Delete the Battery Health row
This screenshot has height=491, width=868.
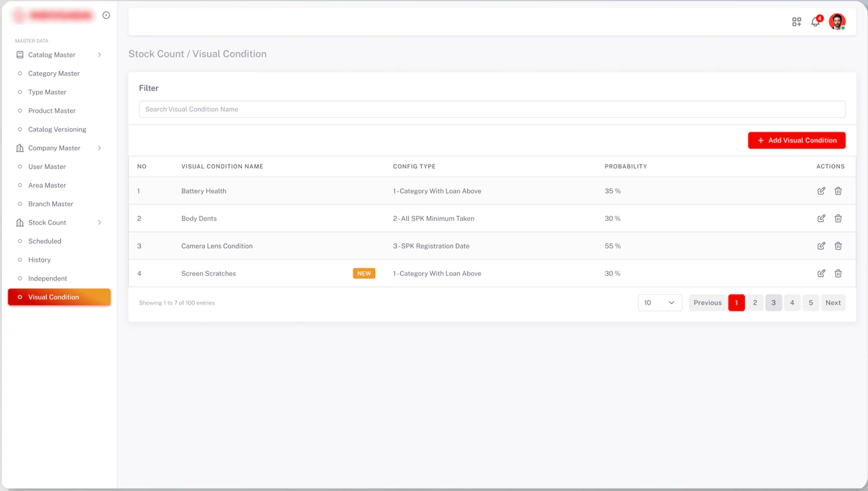(x=838, y=191)
